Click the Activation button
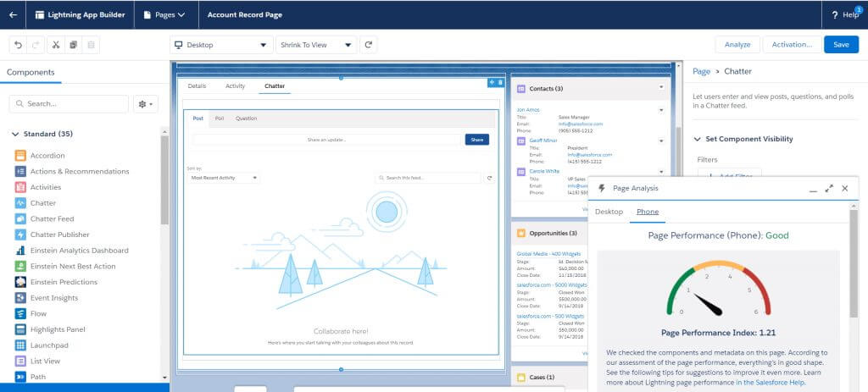Viewport: 868px width, 392px height. coord(792,45)
